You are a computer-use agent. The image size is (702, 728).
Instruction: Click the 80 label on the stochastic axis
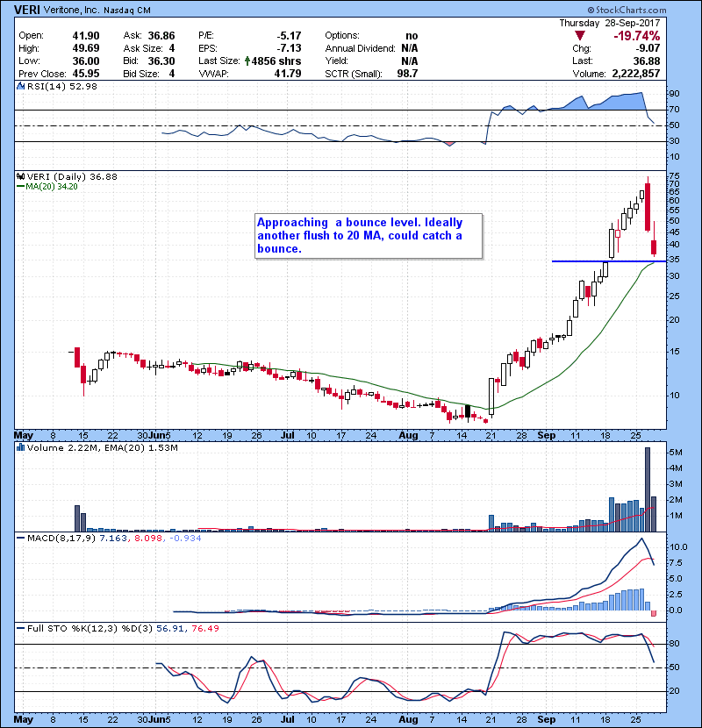pos(674,644)
